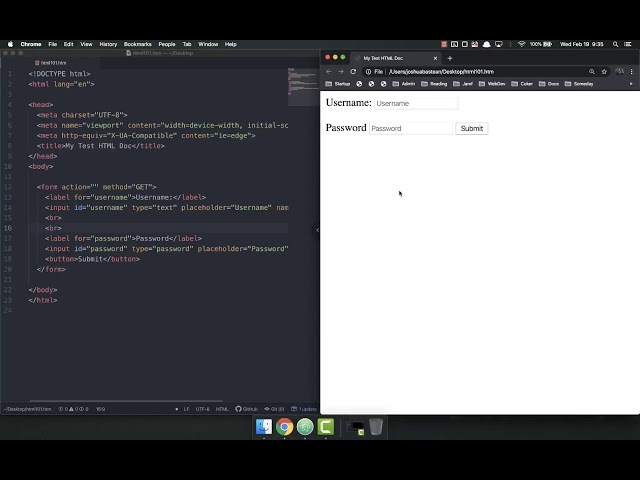Click the file info icon in address bar
640x480 pixels.
pos(368,72)
